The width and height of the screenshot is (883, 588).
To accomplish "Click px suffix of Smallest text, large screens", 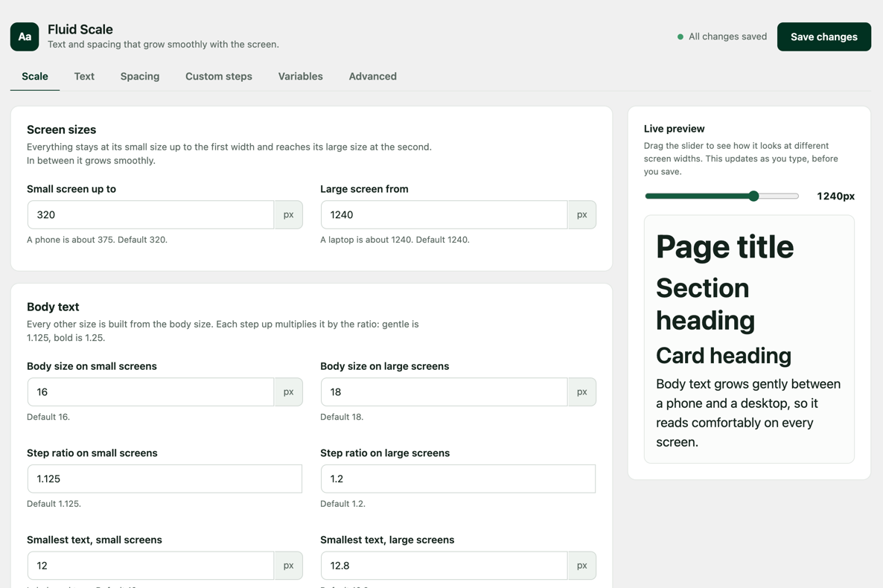I will [581, 566].
